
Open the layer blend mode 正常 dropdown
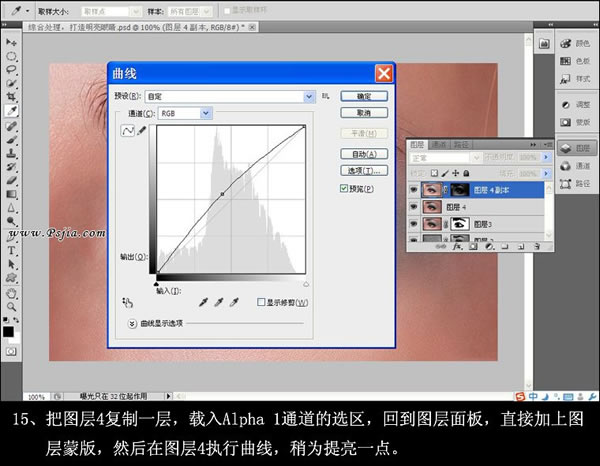pos(476,157)
